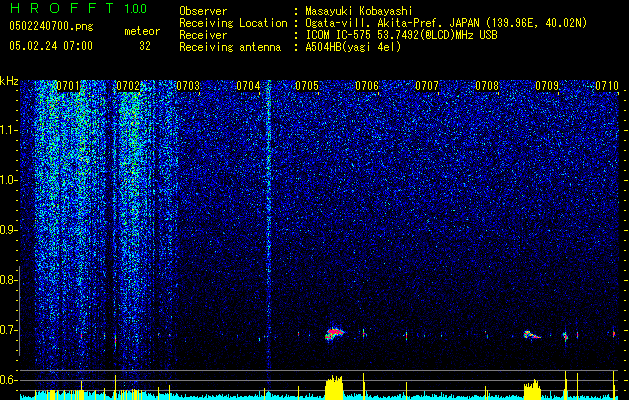The height and width of the screenshot is (400, 629).
Task: Select the observer name Masayuki Kobayashi
Action: (358, 11)
